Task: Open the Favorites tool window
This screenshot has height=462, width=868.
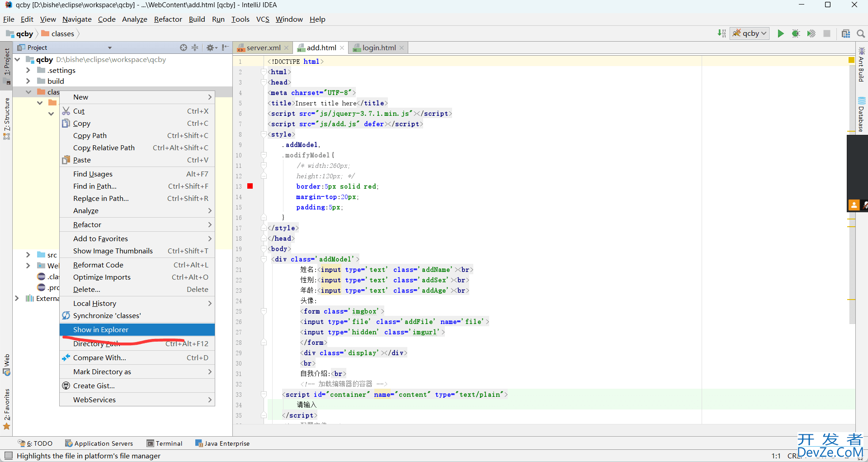Action: click(x=7, y=409)
